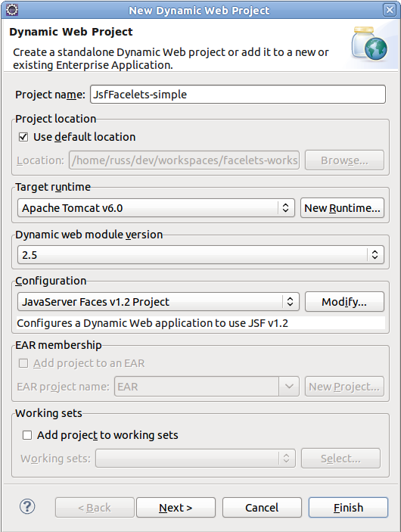The image size is (401, 532).
Task: Open the Target runtime dropdown
Action: (x=156, y=207)
